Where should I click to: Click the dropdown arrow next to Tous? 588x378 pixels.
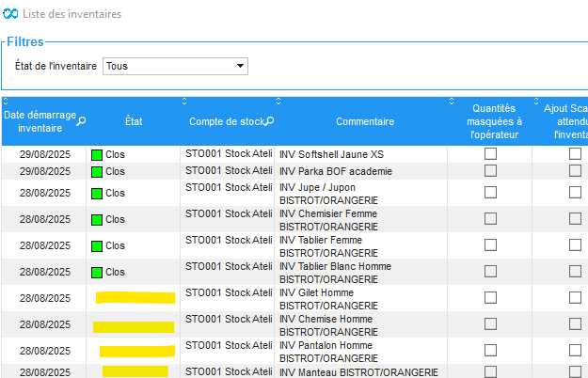click(241, 66)
